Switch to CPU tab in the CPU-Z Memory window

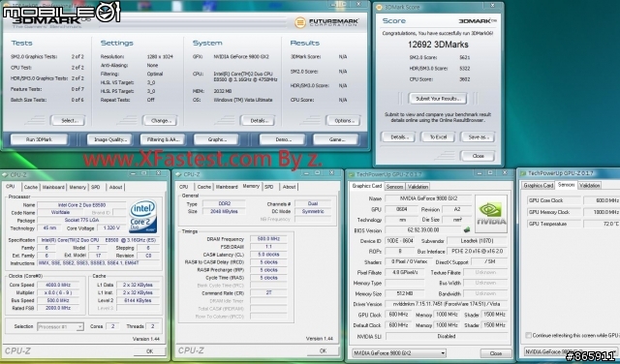tap(184, 187)
